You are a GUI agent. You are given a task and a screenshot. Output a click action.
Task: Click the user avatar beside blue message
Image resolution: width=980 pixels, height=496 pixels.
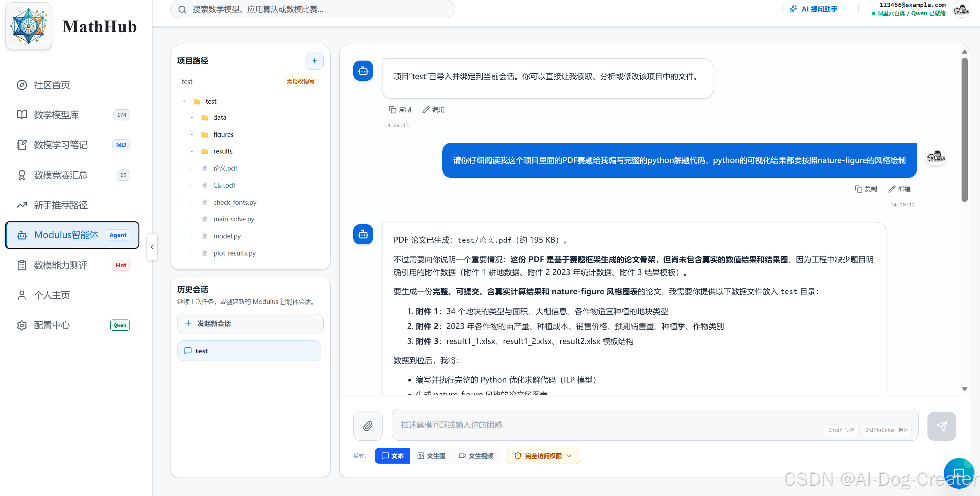tap(936, 156)
